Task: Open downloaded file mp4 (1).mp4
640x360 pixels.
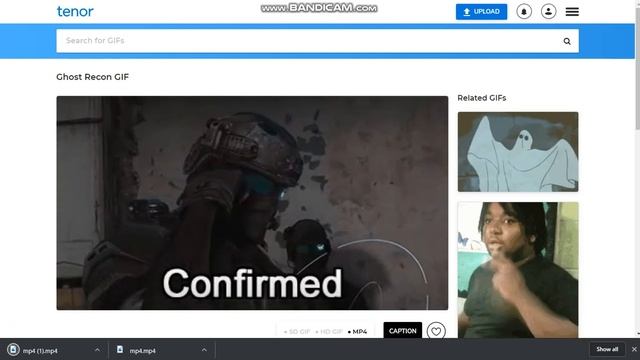Action: pos(40,351)
